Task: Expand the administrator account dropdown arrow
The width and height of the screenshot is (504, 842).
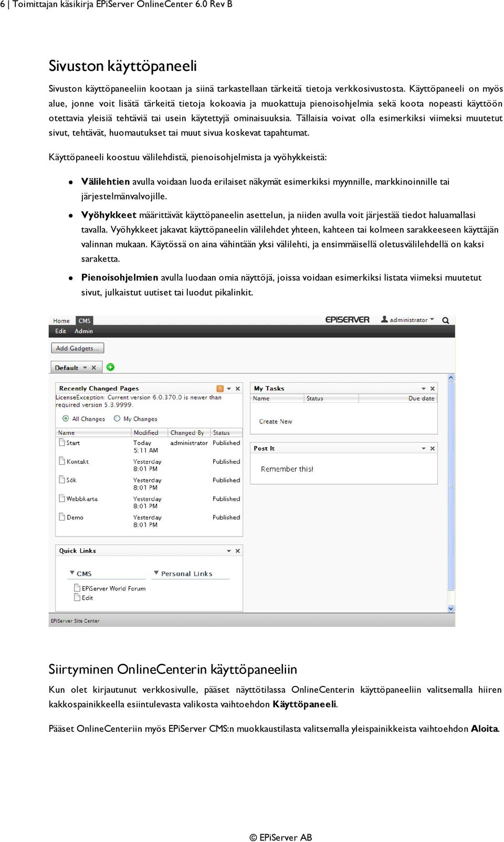Action: [432, 319]
